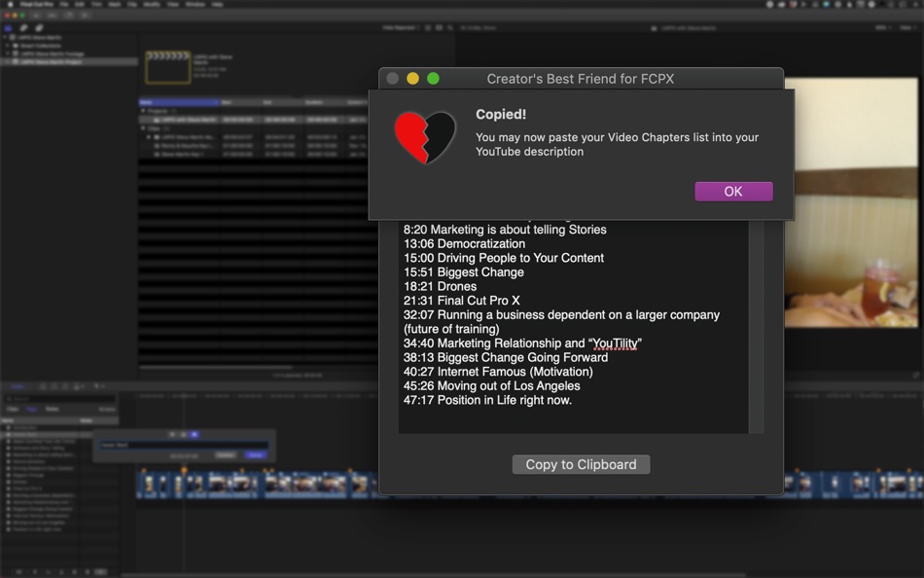Viewport: 924px width, 578px height.
Task: Switch to the Clips tab in timeline index
Action: (x=13, y=409)
